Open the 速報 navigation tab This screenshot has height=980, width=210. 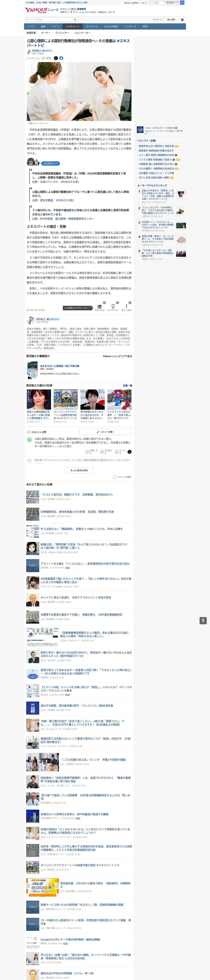43,27
